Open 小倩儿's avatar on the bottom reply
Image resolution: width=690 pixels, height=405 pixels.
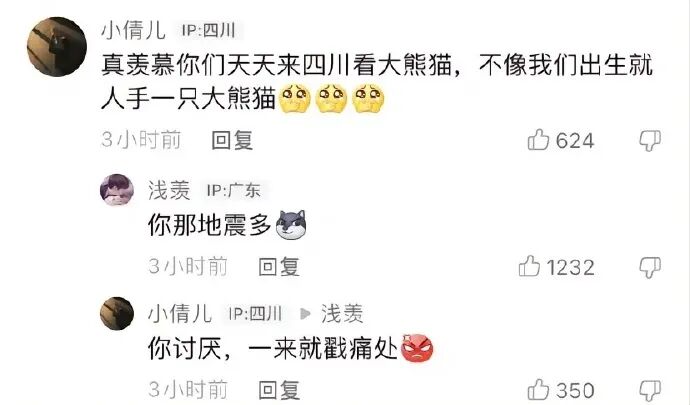coord(117,313)
